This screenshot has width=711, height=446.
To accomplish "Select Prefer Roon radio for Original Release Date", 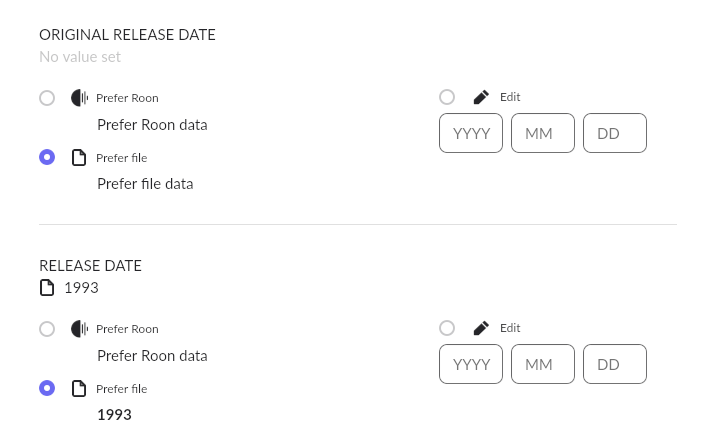I will 47,98.
